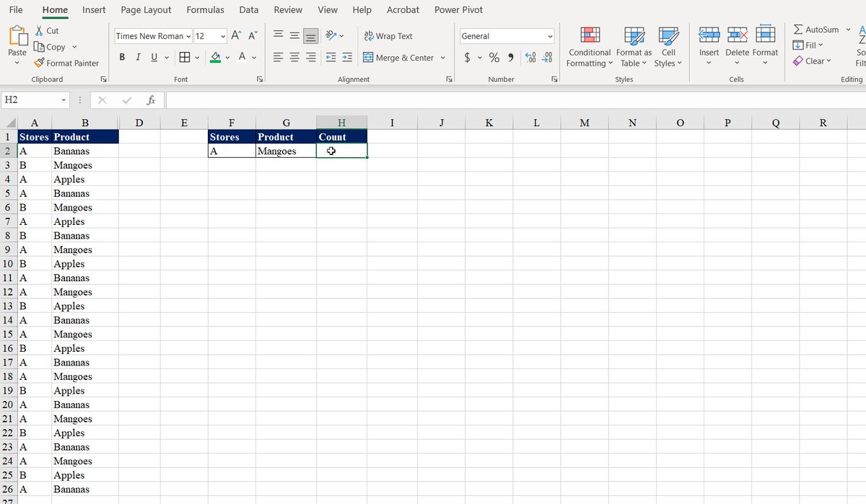Viewport: 866px width, 504px height.
Task: Open the font size dropdown
Action: click(x=223, y=36)
